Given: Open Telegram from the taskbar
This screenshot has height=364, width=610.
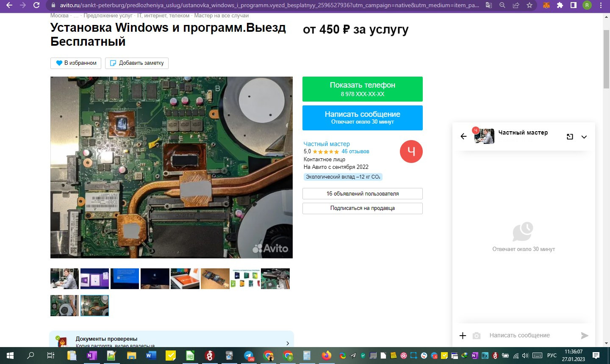Looking at the screenshot, I should 249,356.
